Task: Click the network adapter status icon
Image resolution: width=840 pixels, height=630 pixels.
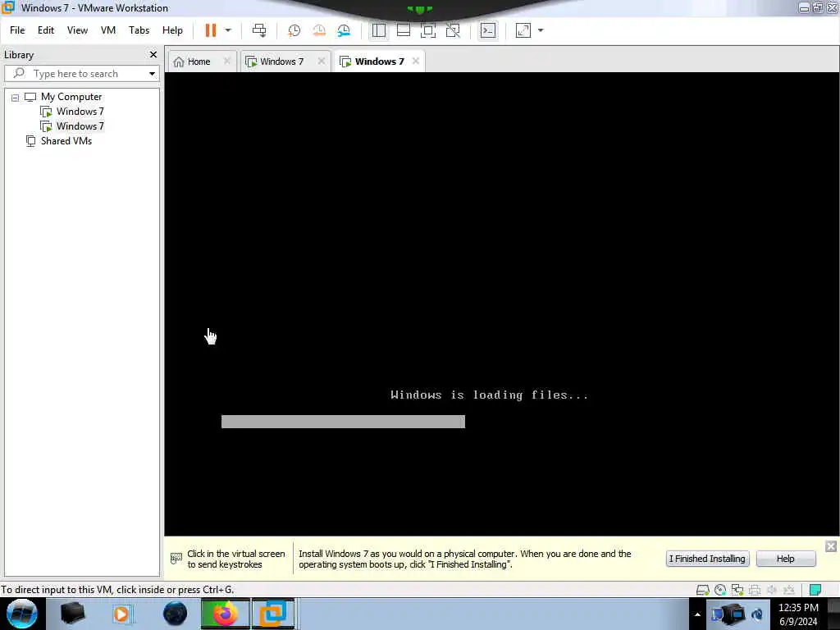Action: point(737,590)
